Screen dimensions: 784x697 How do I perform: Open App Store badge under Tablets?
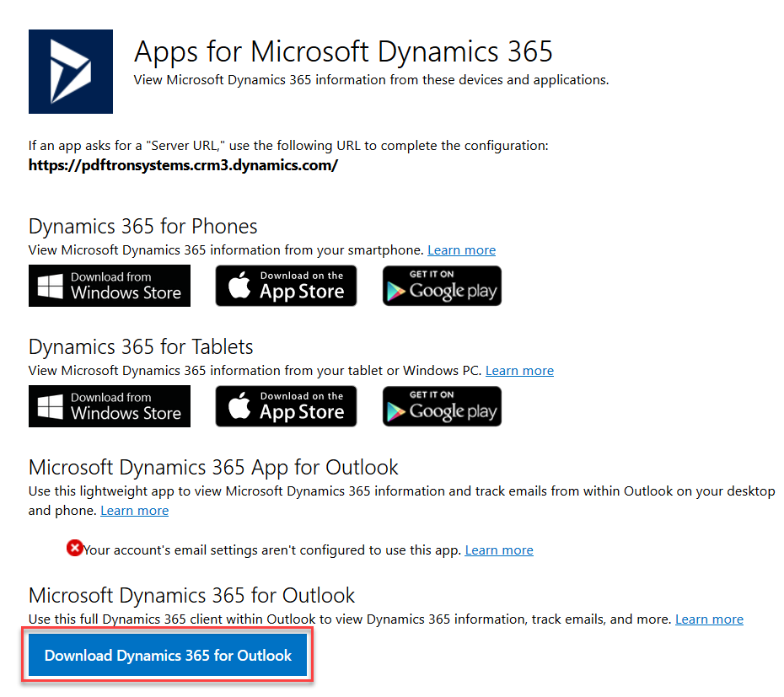pyautogui.click(x=286, y=406)
